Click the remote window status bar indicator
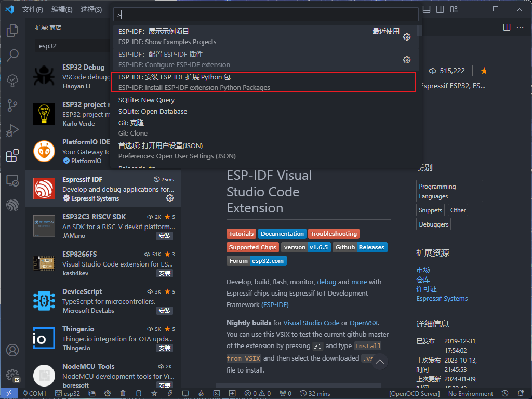This screenshot has height=399, width=532. (9, 393)
